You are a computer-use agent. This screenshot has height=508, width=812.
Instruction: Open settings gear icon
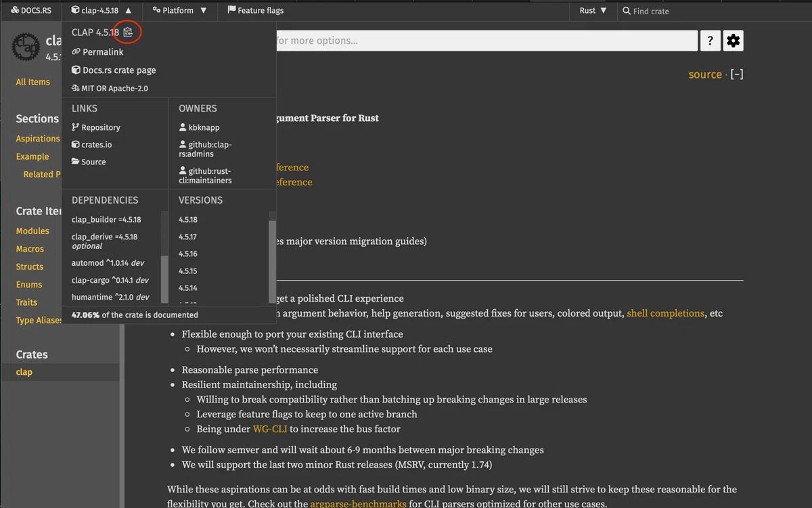tap(733, 41)
